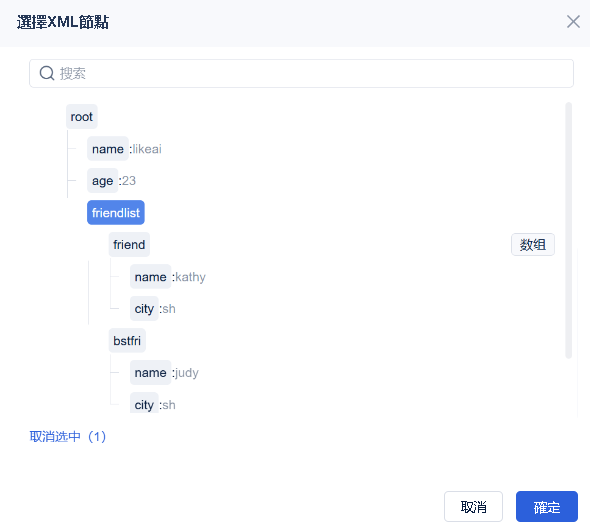Viewport: 590px width, 529px height.
Task: Click the vertical scrollbar of the tree
Action: click(x=569, y=230)
